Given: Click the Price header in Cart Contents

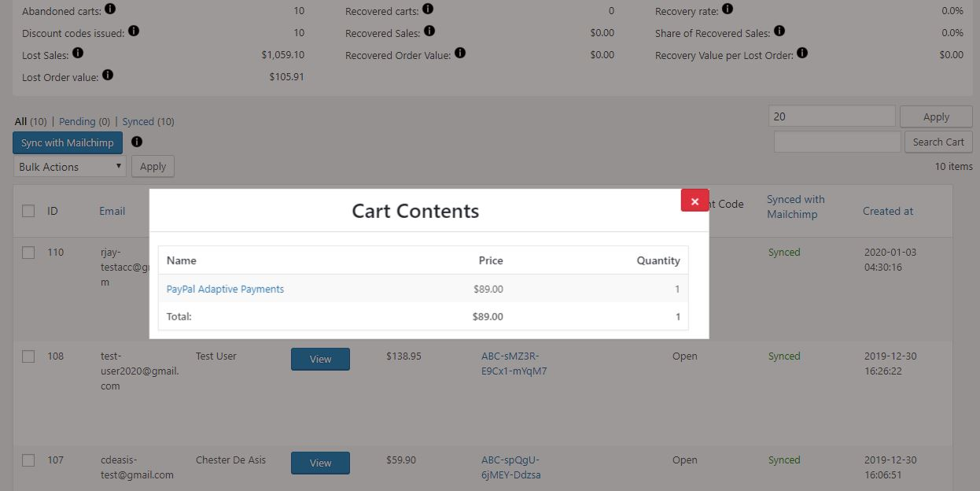Looking at the screenshot, I should 491,260.
